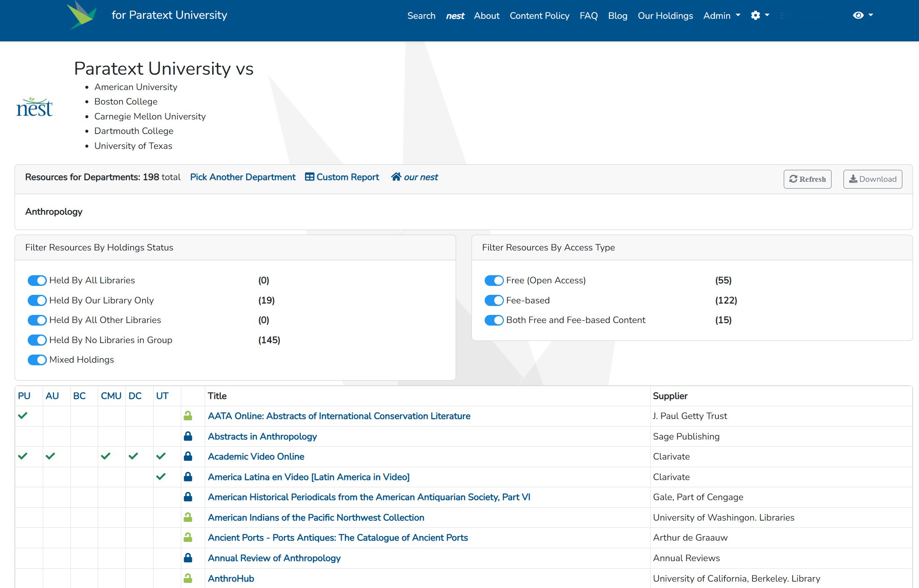This screenshot has height=588, width=919.
Task: Toggle Held By All Other Libraries
Action: (37, 320)
